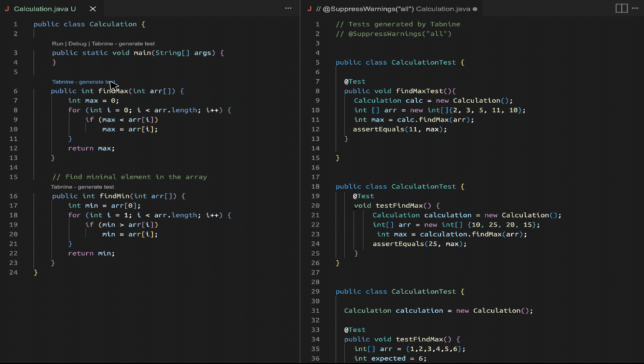Screen dimensions: 644x364
Task: Click 'int min = arr[0];' on line 17
Action: tap(104, 206)
